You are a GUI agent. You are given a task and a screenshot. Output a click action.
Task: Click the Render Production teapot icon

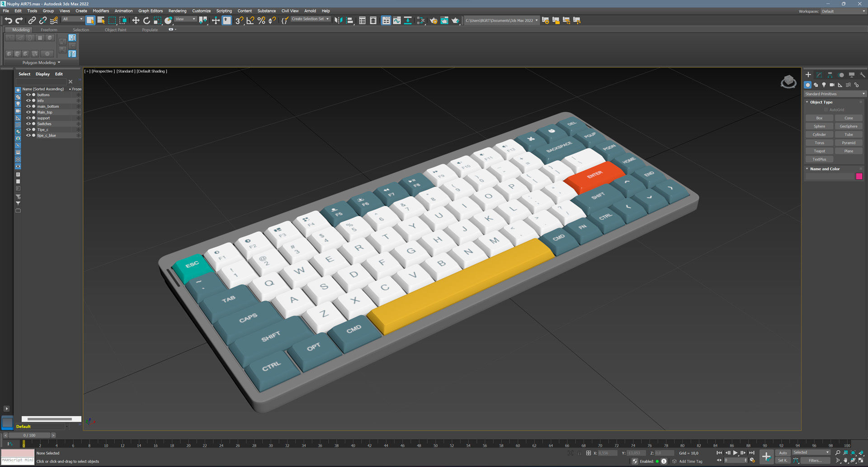pyautogui.click(x=455, y=20)
